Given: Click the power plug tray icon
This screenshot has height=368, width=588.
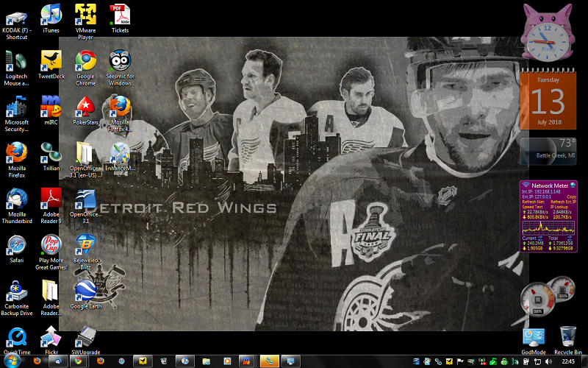Looking at the screenshot, I should 526,361.
